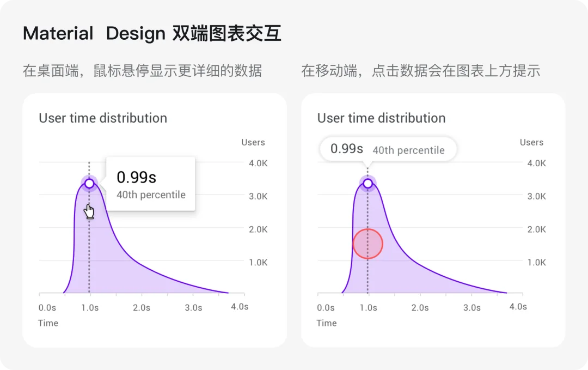The image size is (588, 370).
Task: Click the 0.0s x-axis label on right chart
Action: point(326,308)
